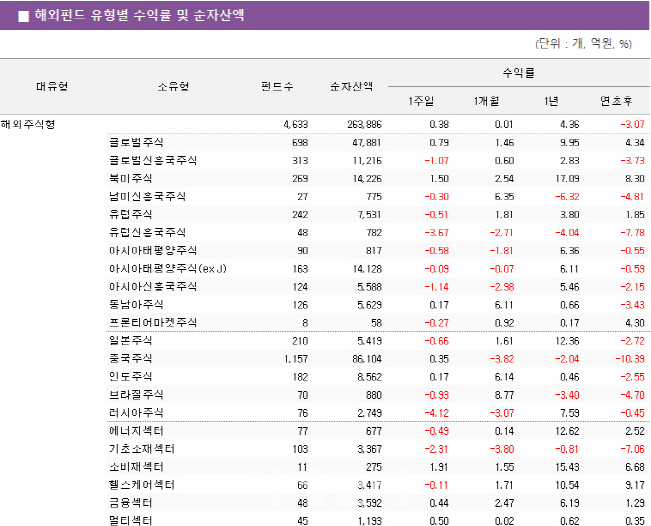Image resolution: width=651 pixels, height=526 pixels.
Task: Select the 인도주식 row label
Action: (130, 377)
